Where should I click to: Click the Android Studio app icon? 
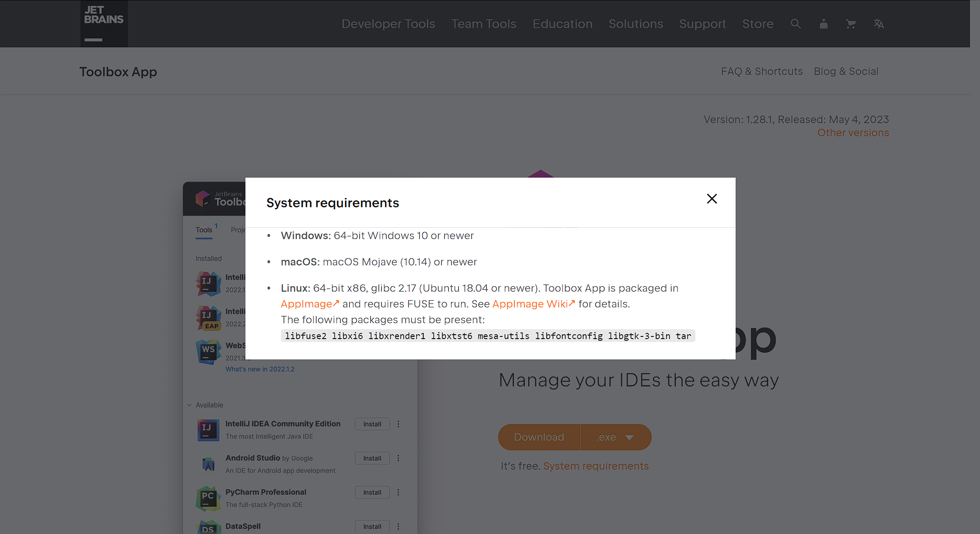(208, 464)
